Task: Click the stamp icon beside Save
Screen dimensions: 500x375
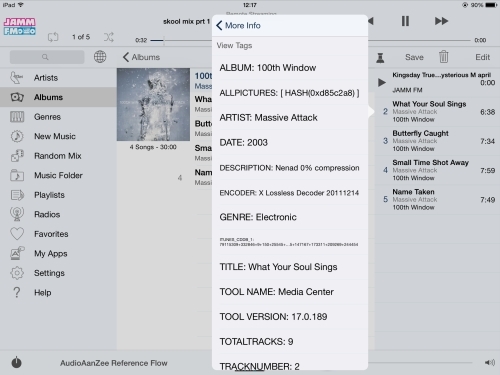Action: [x=380, y=57]
